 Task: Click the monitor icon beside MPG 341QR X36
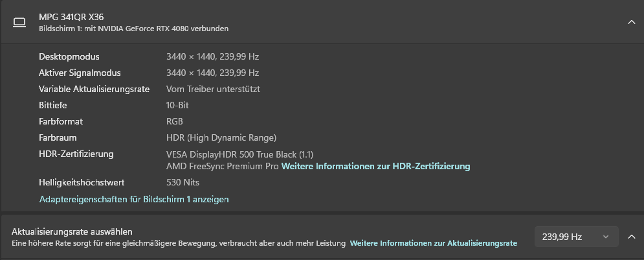[19, 23]
